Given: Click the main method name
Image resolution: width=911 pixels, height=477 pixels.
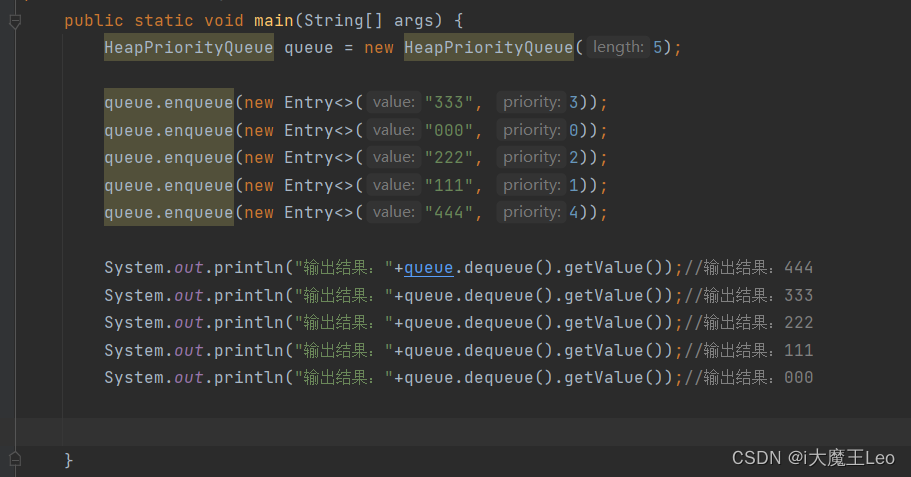Looking at the screenshot, I should (x=274, y=21).
